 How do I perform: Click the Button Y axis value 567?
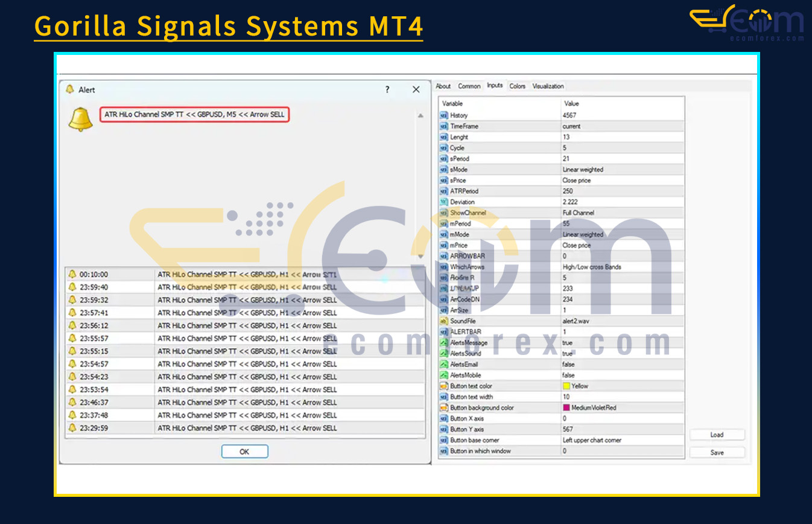coord(568,429)
